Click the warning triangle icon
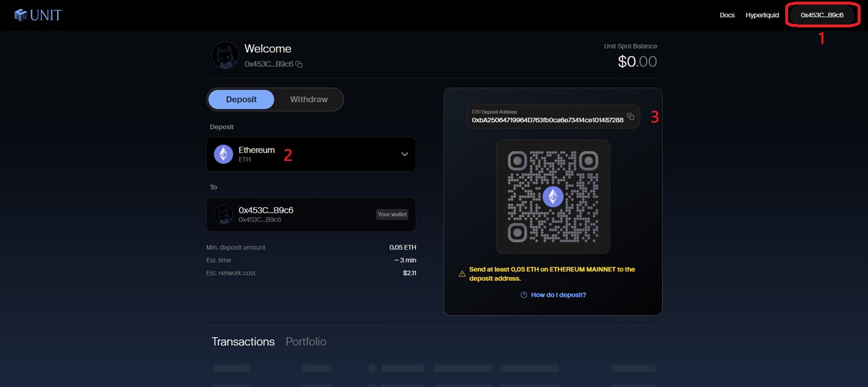Image resolution: width=868 pixels, height=387 pixels. (462, 274)
